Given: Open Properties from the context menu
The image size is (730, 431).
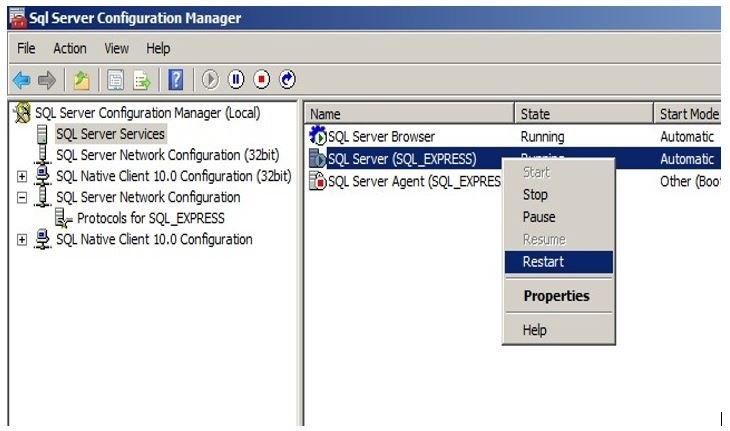Looking at the screenshot, I should pos(556,296).
